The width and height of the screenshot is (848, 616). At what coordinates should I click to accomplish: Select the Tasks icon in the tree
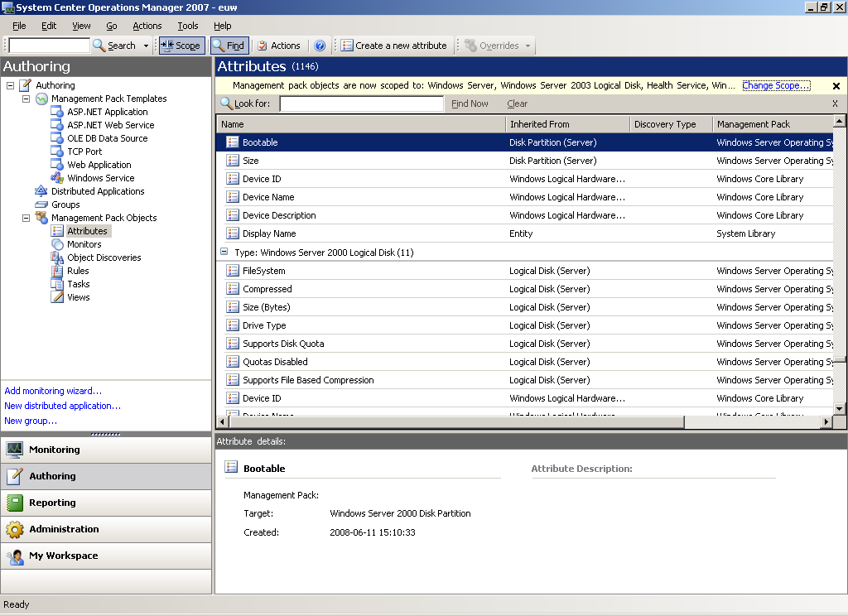[x=57, y=284]
